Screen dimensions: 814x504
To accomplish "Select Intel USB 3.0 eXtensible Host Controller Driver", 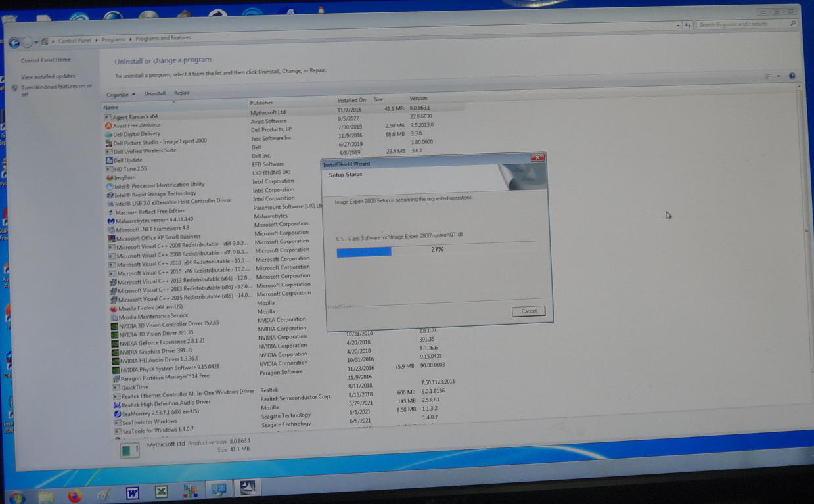I will click(x=173, y=202).
